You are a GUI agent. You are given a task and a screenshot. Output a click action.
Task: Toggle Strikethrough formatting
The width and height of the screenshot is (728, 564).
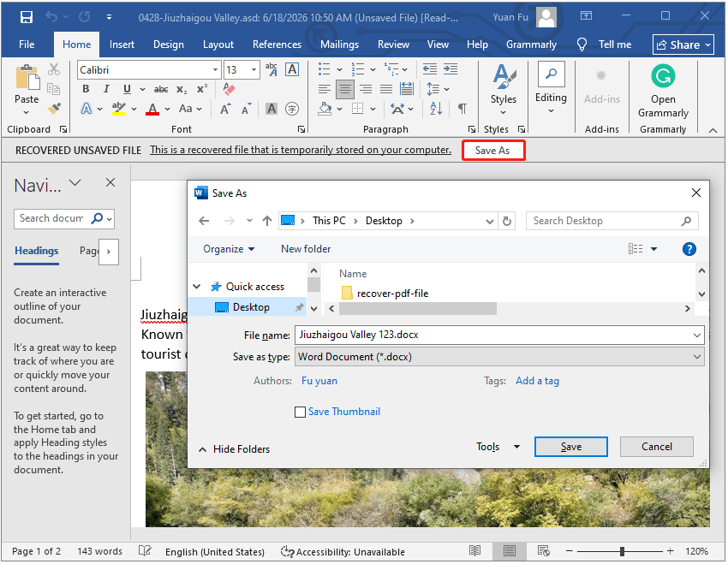(161, 89)
